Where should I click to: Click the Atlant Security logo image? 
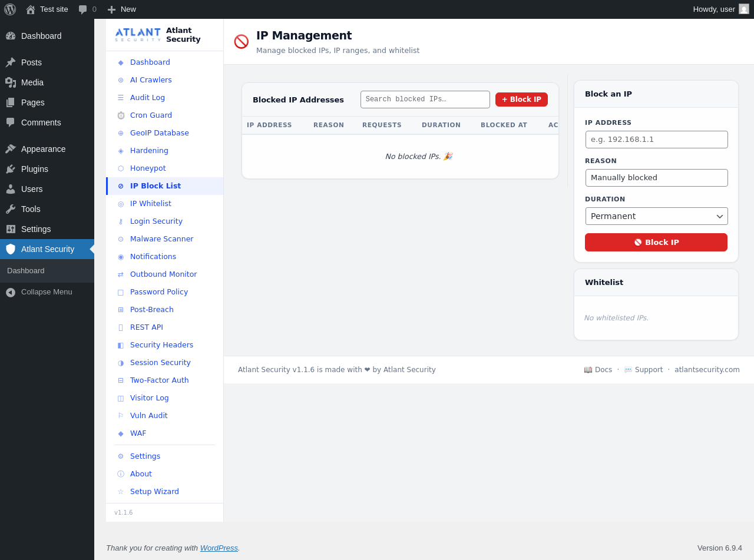[138, 35]
